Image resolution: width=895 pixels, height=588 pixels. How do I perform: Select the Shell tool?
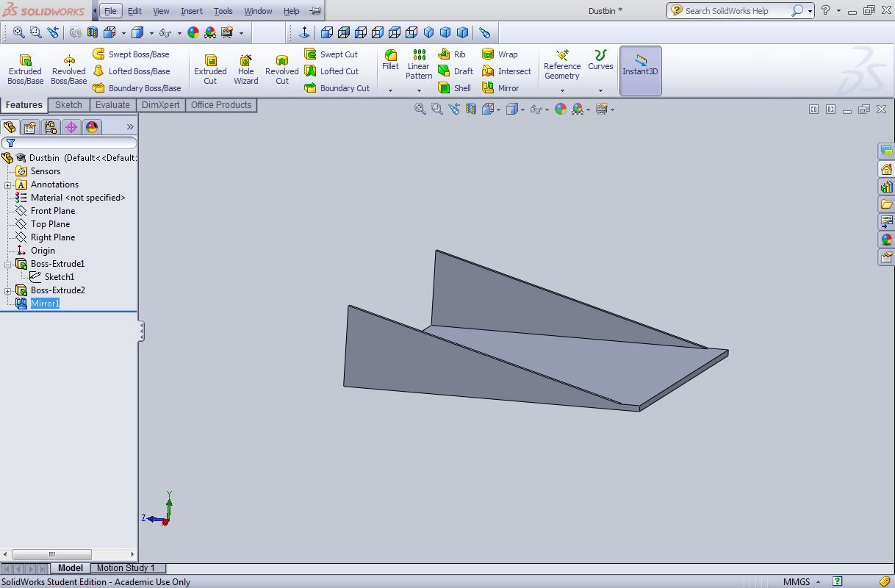tap(455, 88)
